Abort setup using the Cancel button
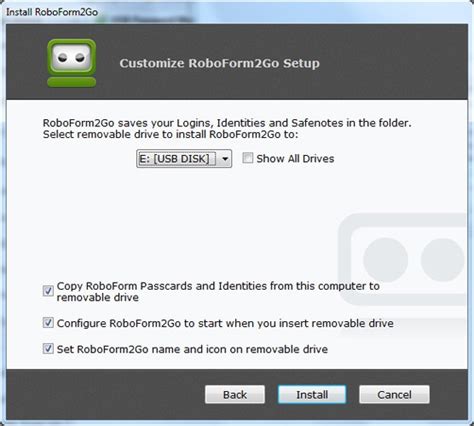474x426 pixels. pos(394,395)
